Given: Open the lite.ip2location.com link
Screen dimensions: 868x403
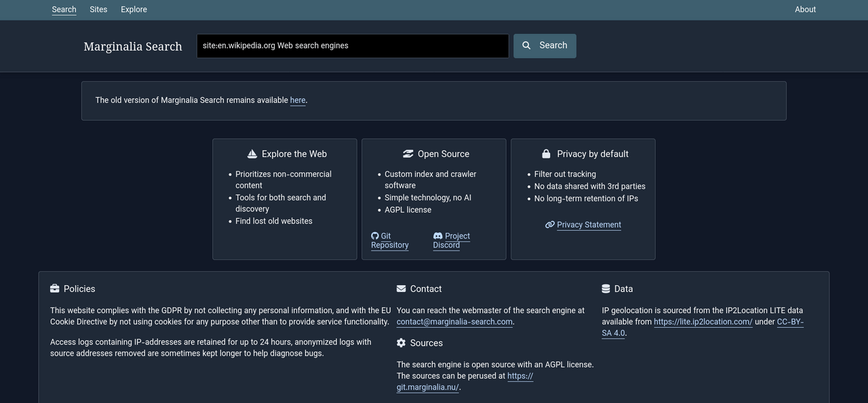Looking at the screenshot, I should (703, 322).
